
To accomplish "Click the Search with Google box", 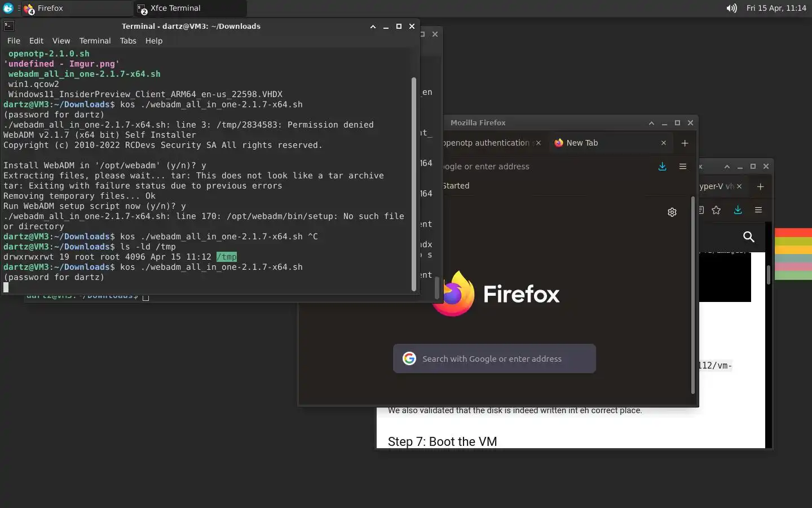I will pos(494,358).
